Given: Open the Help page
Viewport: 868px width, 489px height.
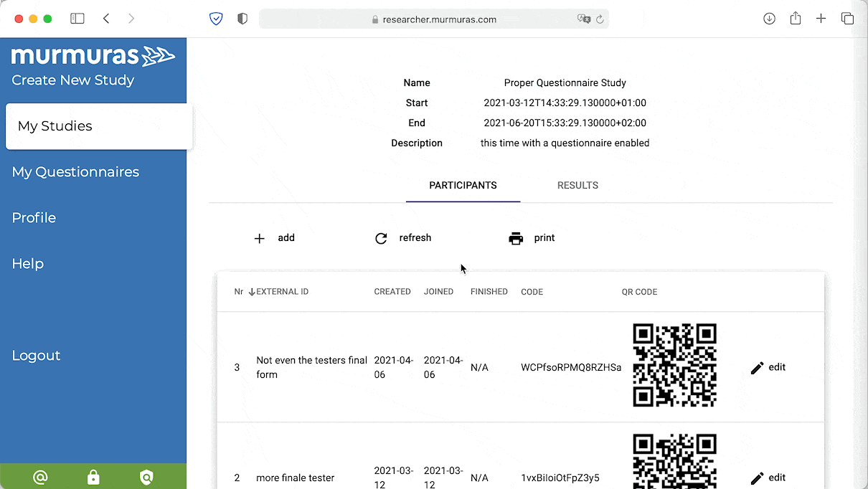Looking at the screenshot, I should pyautogui.click(x=28, y=264).
